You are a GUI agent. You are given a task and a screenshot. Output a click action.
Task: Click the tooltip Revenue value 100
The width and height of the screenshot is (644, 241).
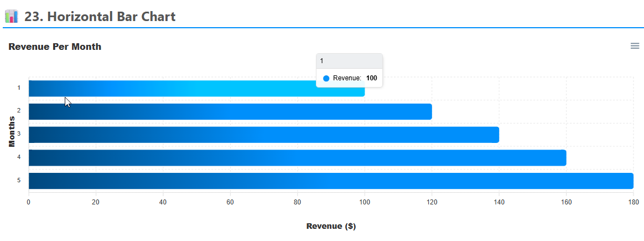click(x=371, y=79)
